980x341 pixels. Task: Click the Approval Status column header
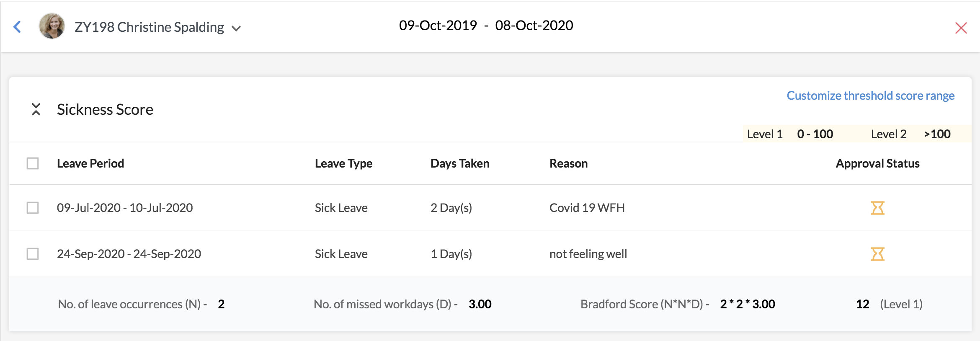[x=878, y=163]
